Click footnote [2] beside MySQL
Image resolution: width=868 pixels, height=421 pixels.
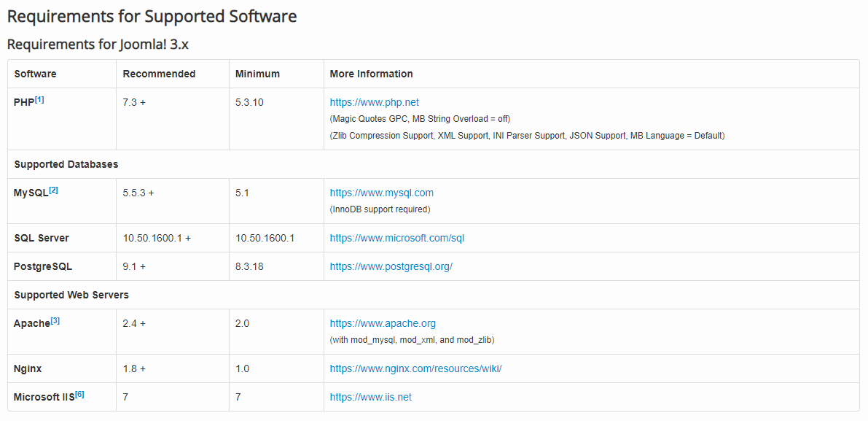pyautogui.click(x=53, y=190)
